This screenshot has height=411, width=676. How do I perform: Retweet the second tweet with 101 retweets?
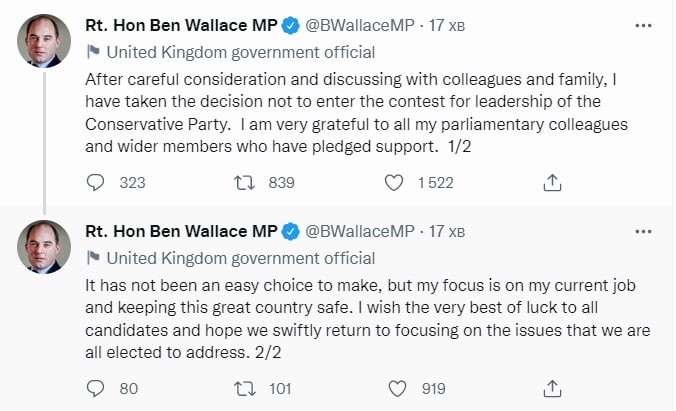(241, 387)
